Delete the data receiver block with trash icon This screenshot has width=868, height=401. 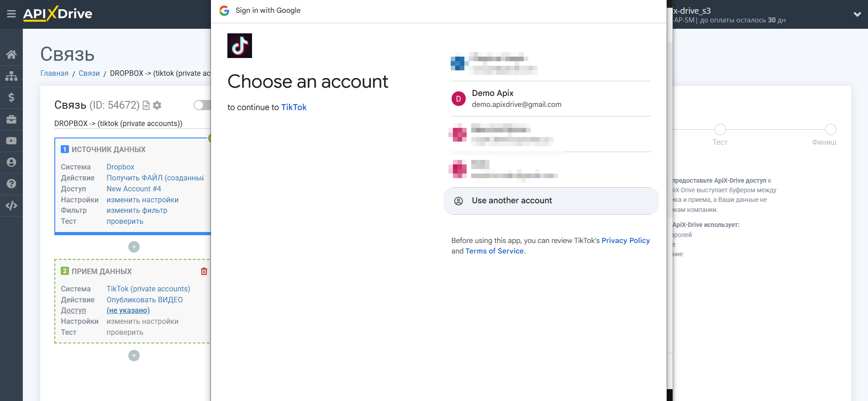[x=204, y=271]
